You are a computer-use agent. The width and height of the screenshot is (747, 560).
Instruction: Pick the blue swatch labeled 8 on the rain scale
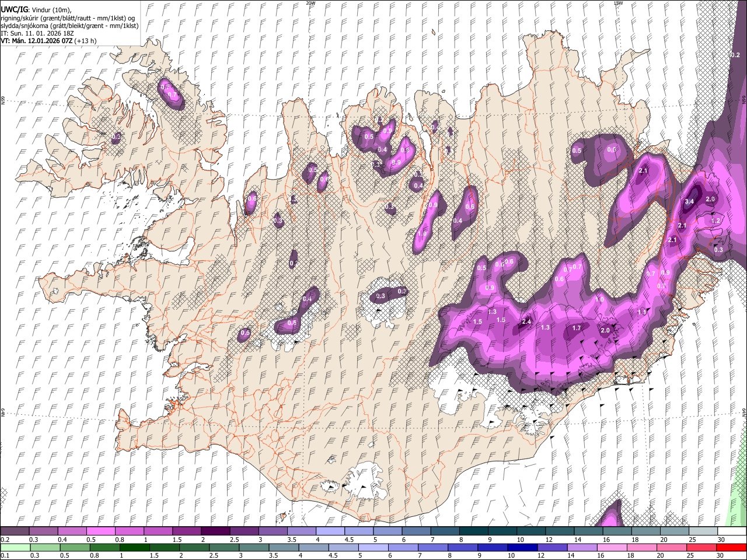[x=463, y=547]
